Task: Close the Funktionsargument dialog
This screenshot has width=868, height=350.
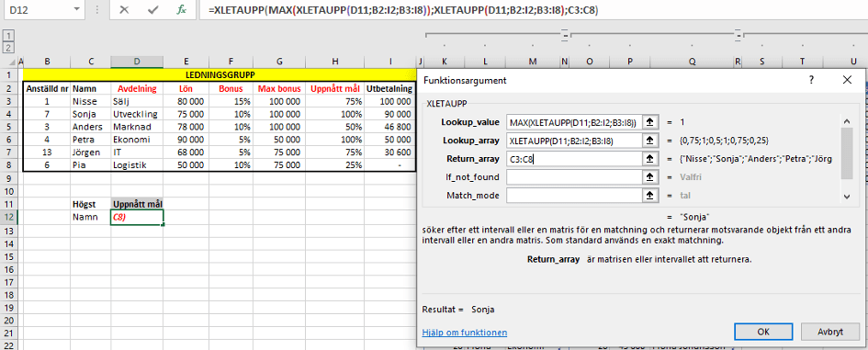Action: tap(847, 80)
